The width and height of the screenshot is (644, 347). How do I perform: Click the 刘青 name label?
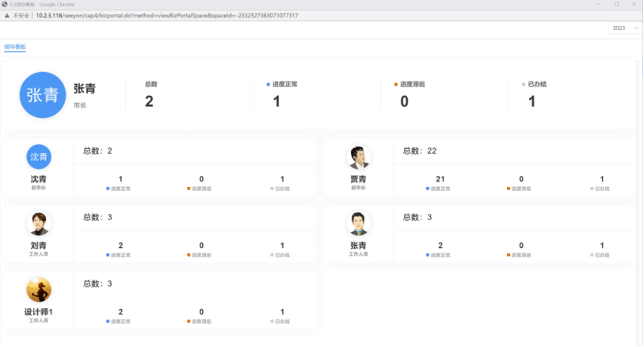(39, 246)
